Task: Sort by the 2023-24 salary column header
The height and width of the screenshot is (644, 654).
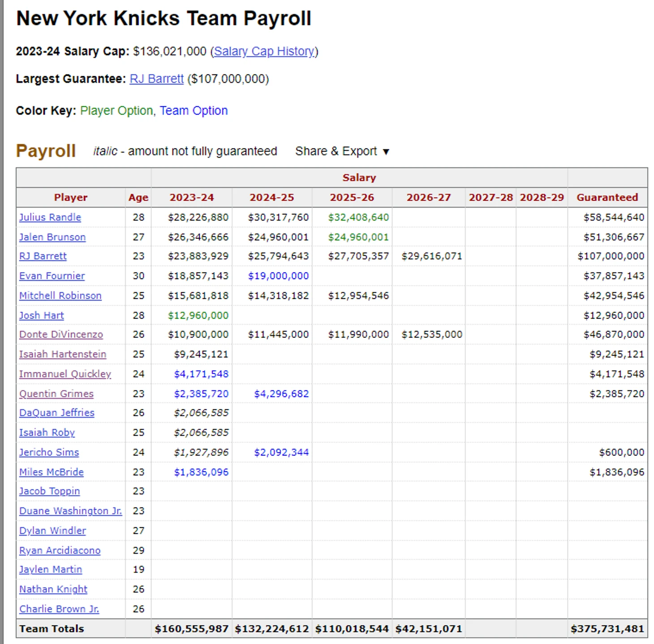Action: 192,198
